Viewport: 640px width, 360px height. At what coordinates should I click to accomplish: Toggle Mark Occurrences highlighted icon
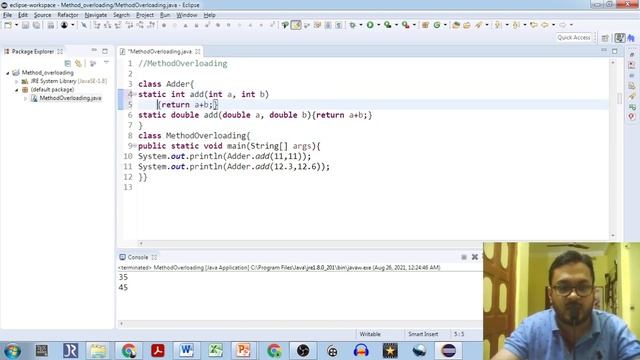coord(296,25)
